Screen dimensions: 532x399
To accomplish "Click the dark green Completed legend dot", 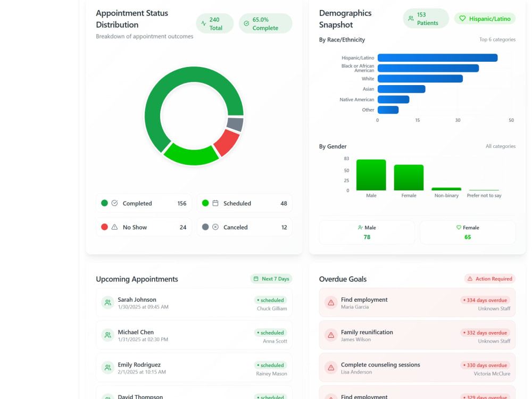I will click(104, 203).
